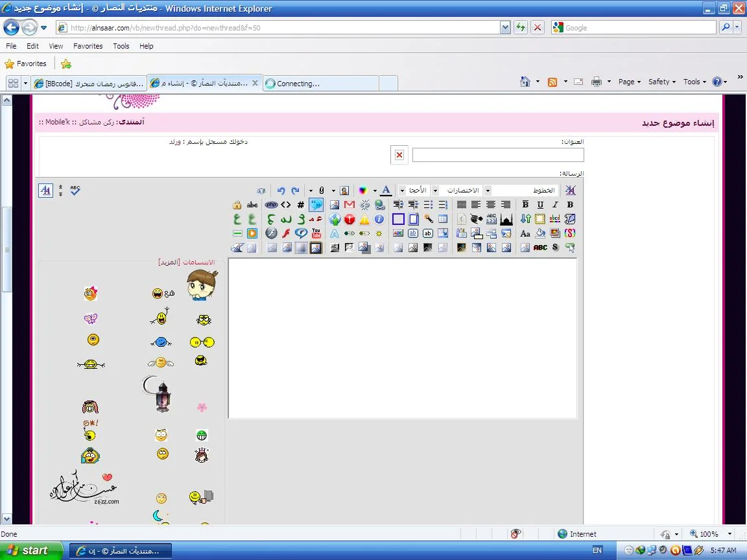Insert the yellow warning triangle icon

(x=364, y=219)
